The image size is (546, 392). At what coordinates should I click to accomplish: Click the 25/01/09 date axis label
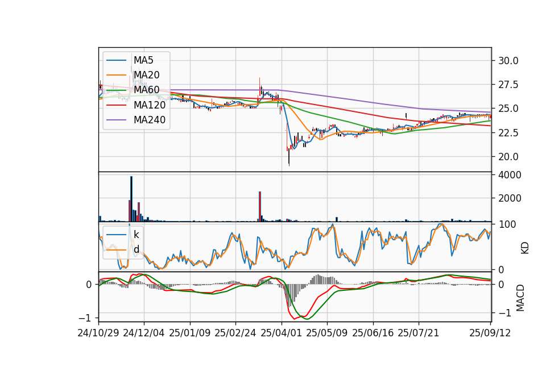coord(190,333)
